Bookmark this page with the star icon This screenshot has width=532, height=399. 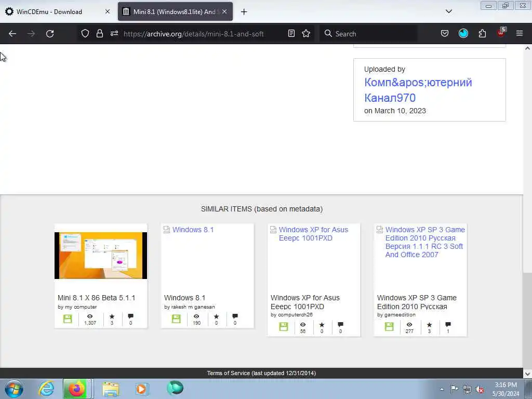coord(306,33)
